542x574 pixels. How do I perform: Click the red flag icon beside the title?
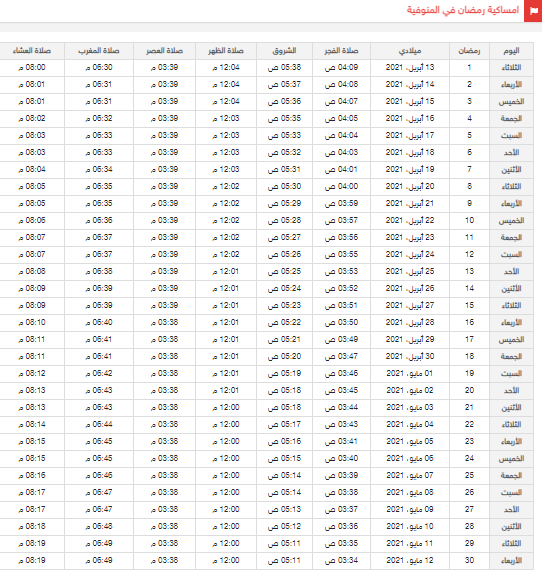tap(533, 11)
